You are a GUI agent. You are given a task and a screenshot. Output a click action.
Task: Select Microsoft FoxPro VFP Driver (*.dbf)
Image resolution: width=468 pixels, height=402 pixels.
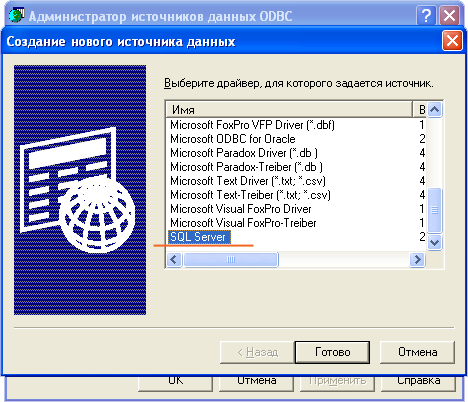click(x=252, y=125)
